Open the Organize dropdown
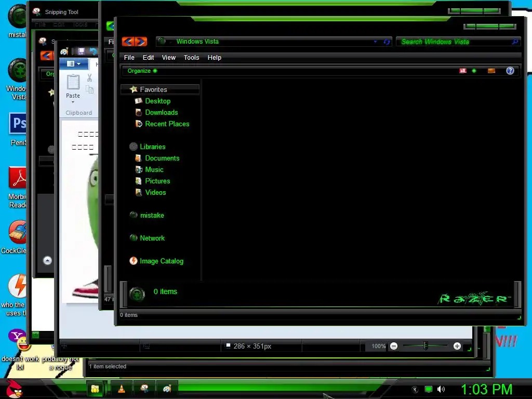 tap(142, 71)
